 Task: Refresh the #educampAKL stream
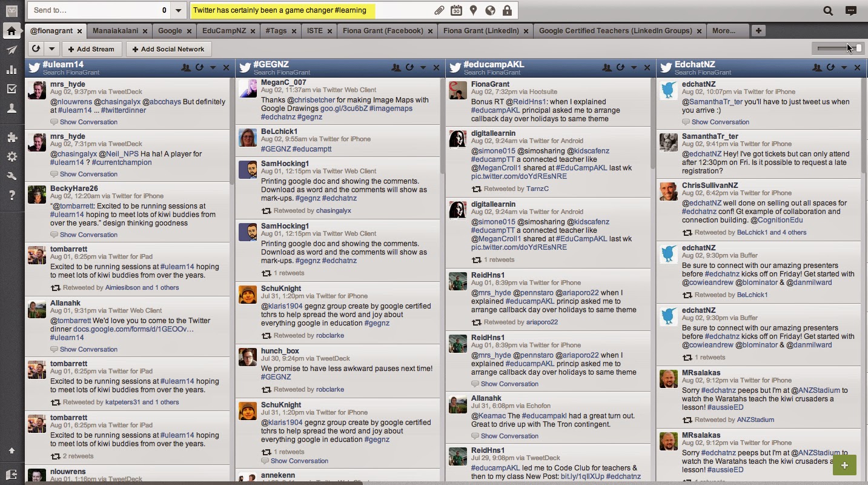620,68
